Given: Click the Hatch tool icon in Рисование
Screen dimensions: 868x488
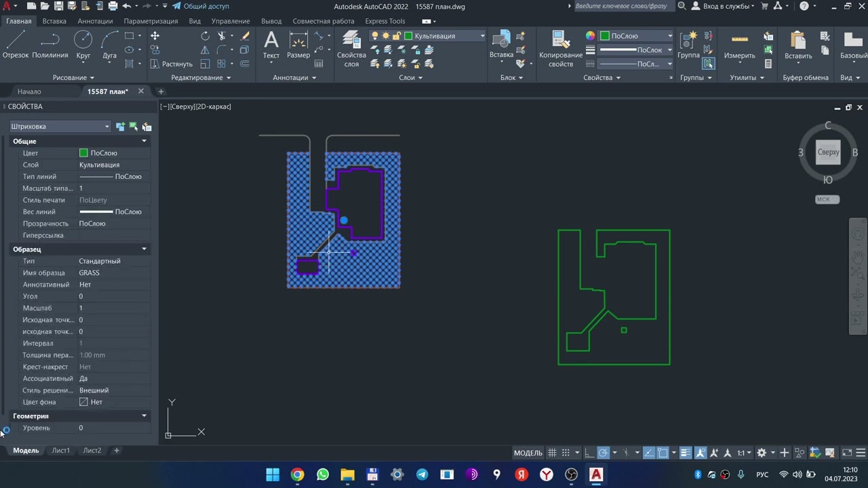Looking at the screenshot, I should pos(129,64).
